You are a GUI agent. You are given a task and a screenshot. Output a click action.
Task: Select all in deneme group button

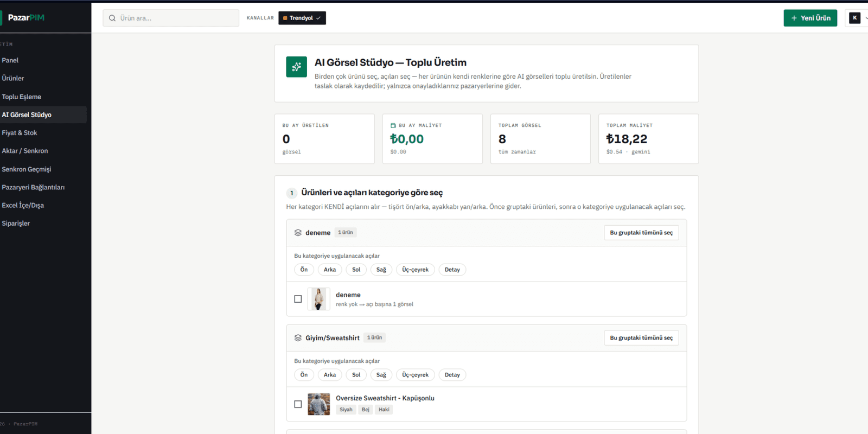pyautogui.click(x=641, y=233)
